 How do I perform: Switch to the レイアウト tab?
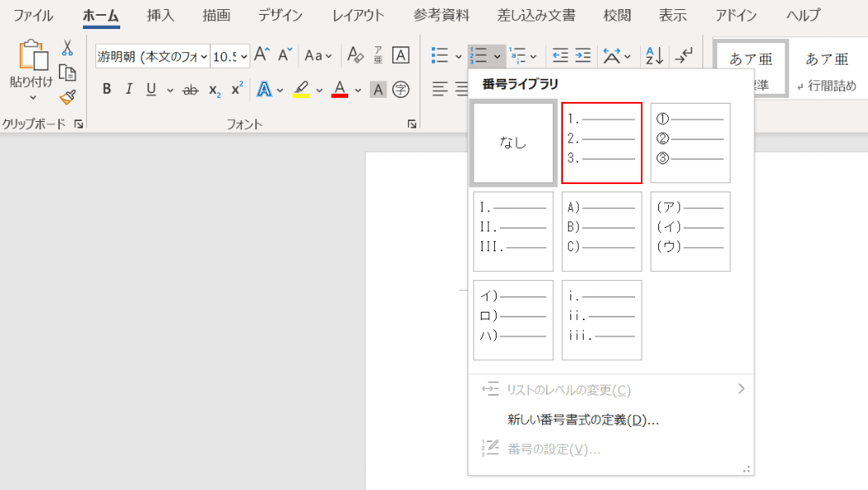point(358,16)
